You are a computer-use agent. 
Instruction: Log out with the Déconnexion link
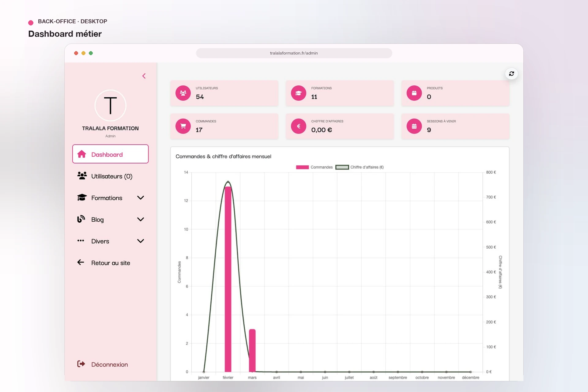click(109, 364)
